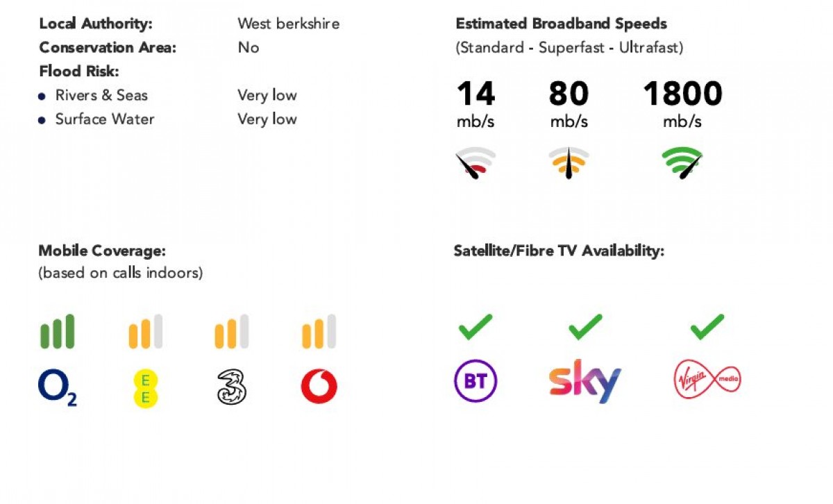Image resolution: width=833 pixels, height=504 pixels.
Task: Click the green checkmark above BT
Action: 476,327
